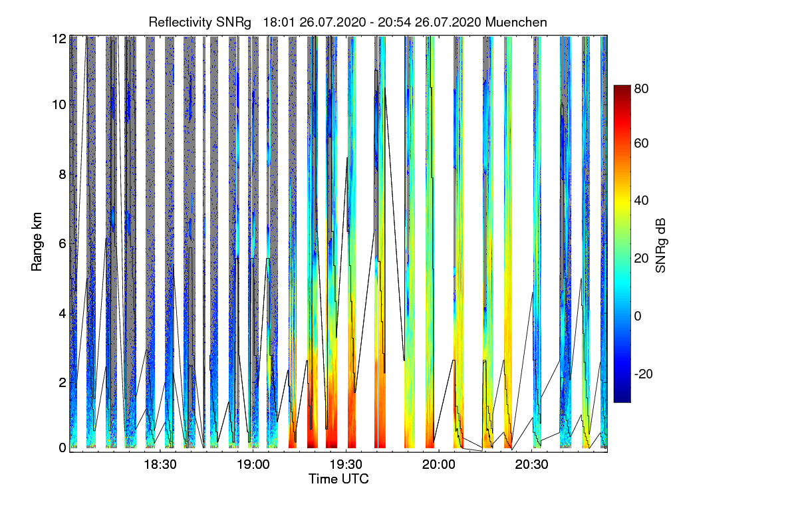Click the 10 km range tick label
Screen dimensions: 798x532
pyautogui.click(x=59, y=104)
